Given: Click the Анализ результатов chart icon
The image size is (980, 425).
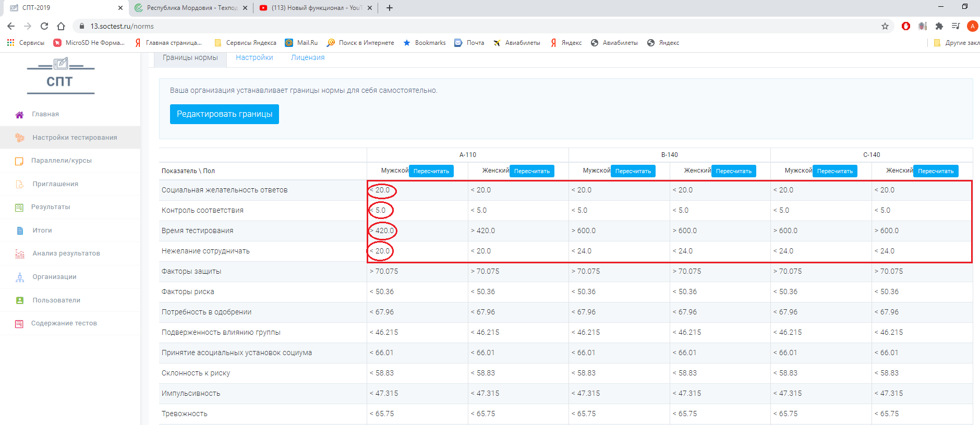Looking at the screenshot, I should 20,254.
